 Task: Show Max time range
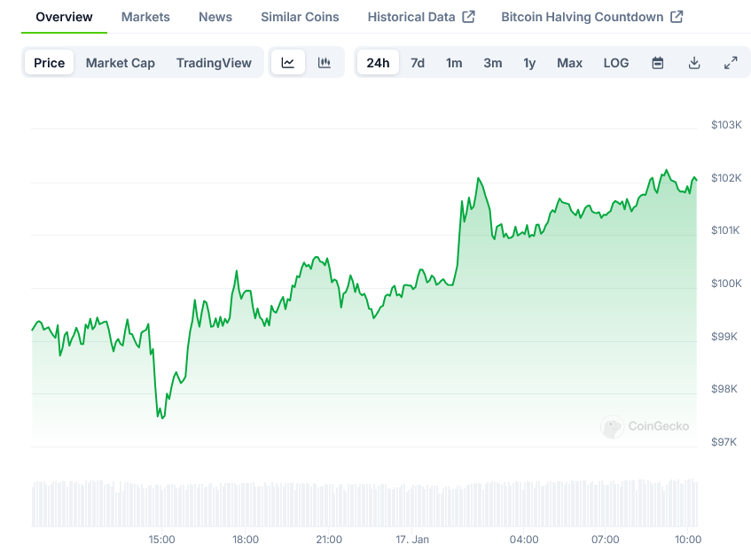coord(569,63)
